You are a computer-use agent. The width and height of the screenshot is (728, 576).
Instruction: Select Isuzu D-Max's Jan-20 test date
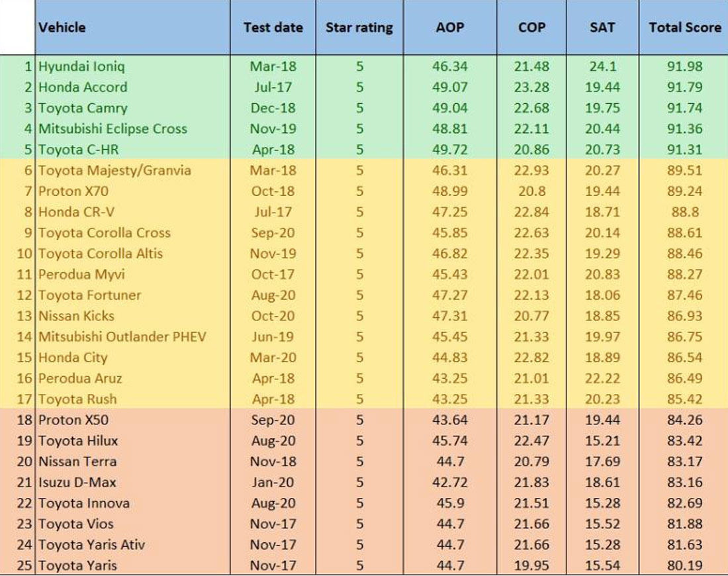pos(273,482)
